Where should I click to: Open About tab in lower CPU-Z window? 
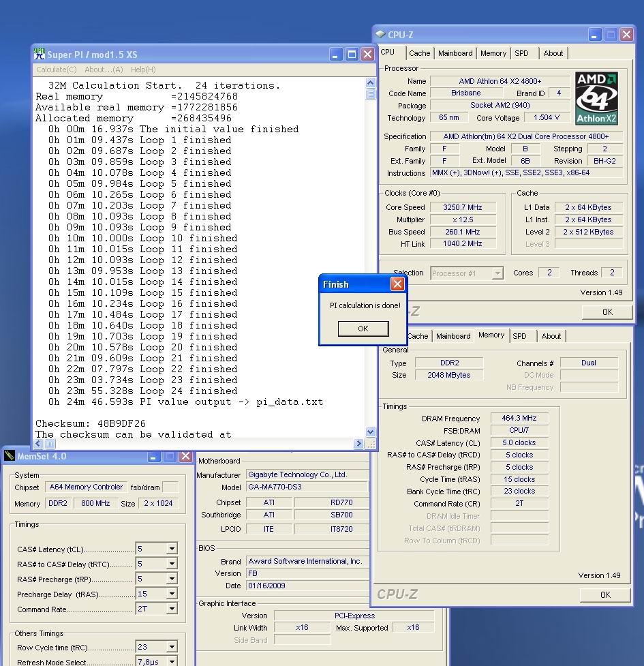[551, 336]
